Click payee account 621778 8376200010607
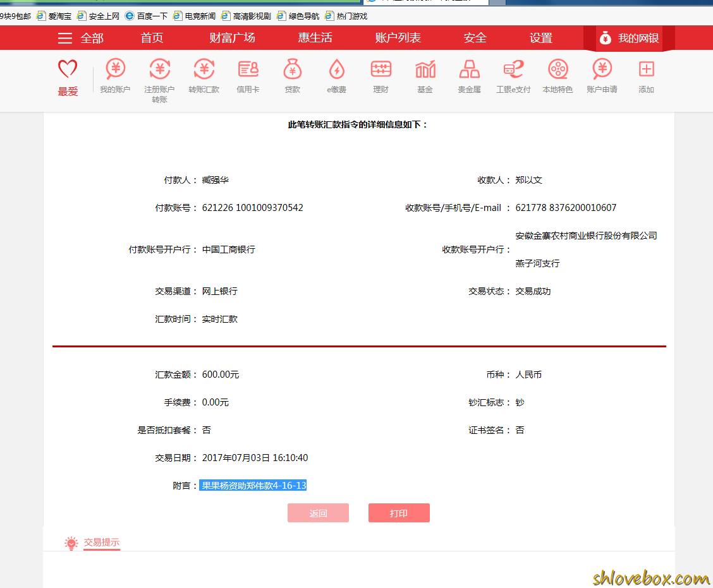713x588 pixels. coord(566,208)
